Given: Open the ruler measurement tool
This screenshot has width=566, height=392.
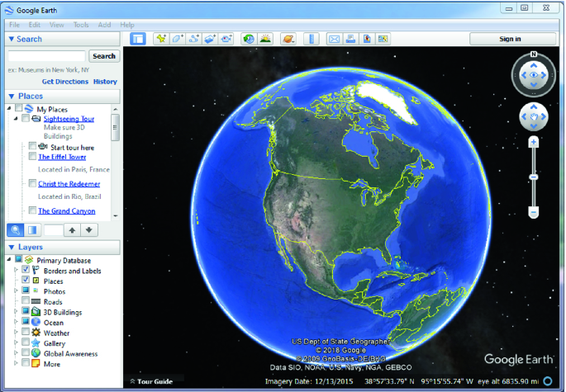Looking at the screenshot, I should (x=312, y=39).
